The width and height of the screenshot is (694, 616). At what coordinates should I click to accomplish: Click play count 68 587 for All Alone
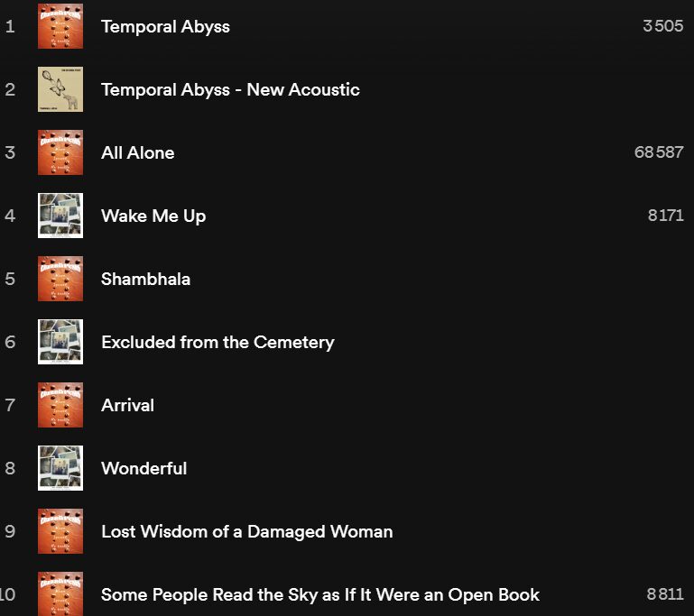[659, 152]
